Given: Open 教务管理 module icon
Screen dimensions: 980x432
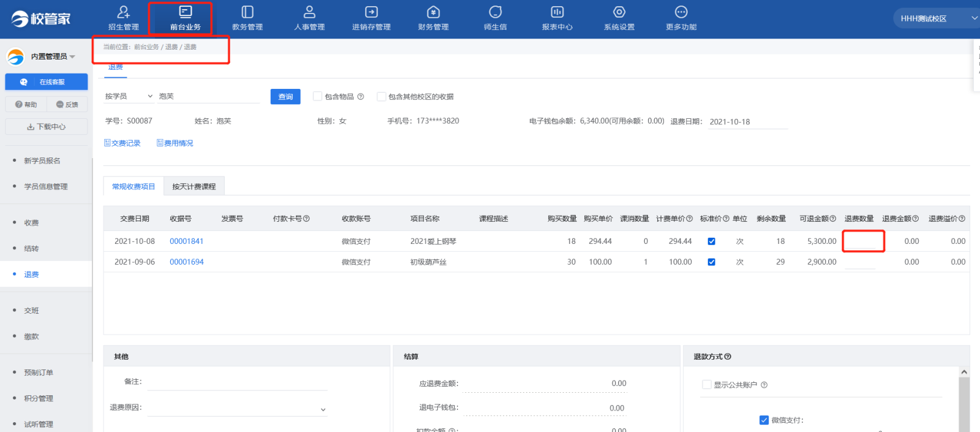Looking at the screenshot, I should tap(247, 12).
